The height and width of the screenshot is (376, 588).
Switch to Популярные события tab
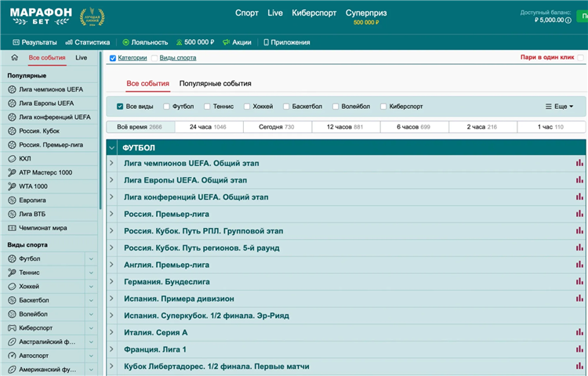(216, 84)
